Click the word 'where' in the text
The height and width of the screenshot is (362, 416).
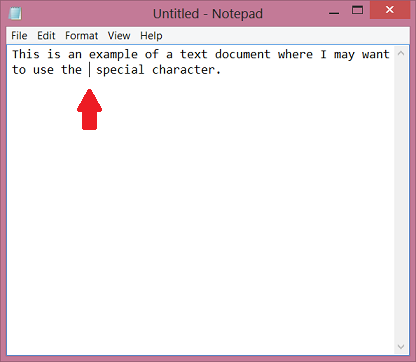pos(295,54)
